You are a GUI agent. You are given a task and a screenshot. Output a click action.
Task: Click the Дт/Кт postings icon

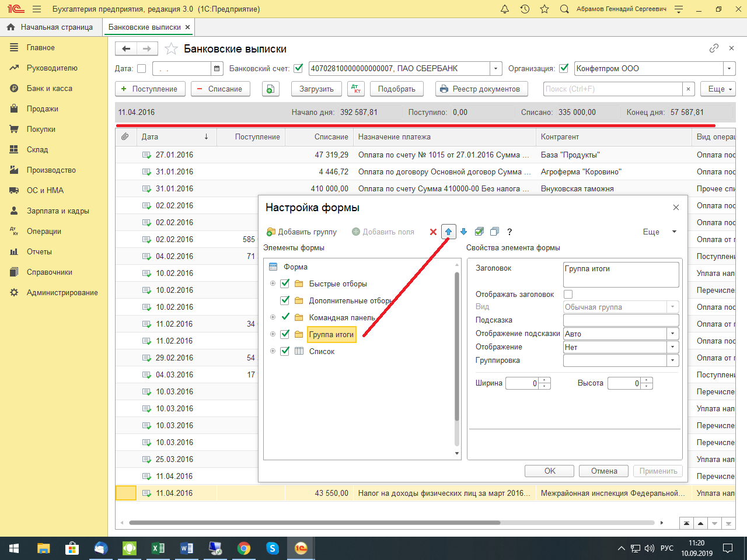(355, 89)
